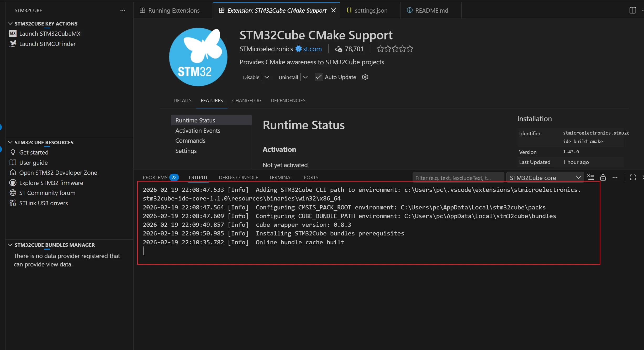The height and width of the screenshot is (350, 644).
Task: Click the Explore STM32 firmware GitHub icon
Action: pyautogui.click(x=13, y=183)
